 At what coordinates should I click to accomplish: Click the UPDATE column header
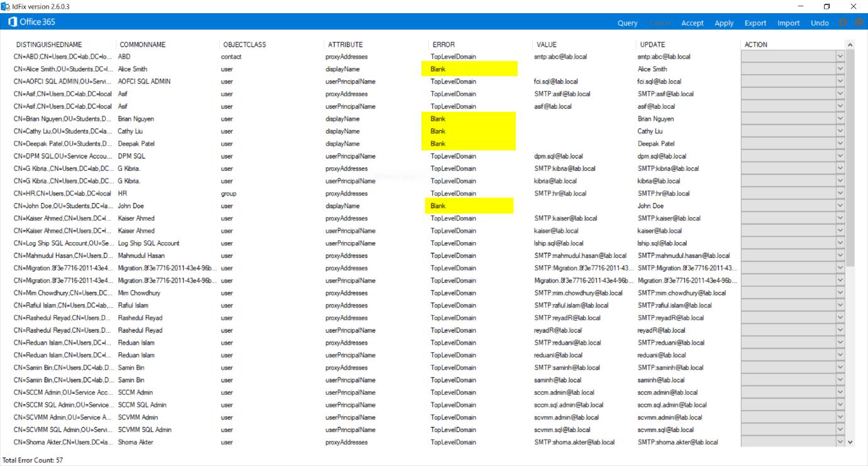[652, 45]
